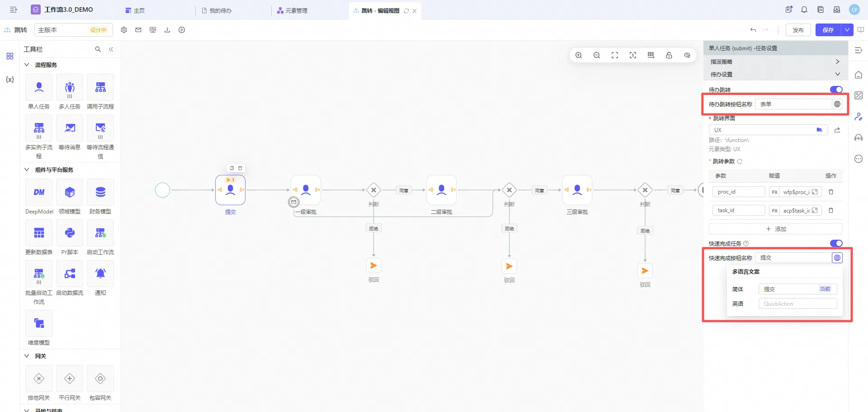Click 添加 to add a parameter
Image resolution: width=868 pixels, height=412 pixels.
(776, 229)
